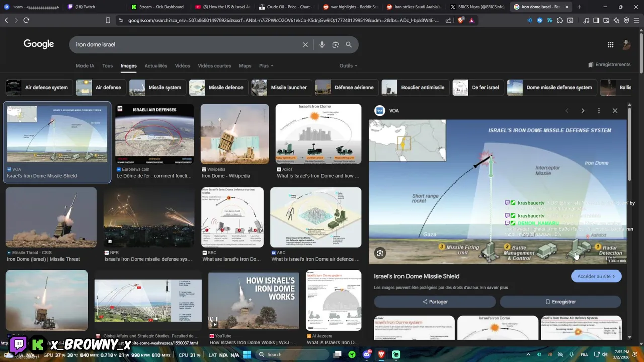This screenshot has height=362, width=644.
Task: Open the 7TV extension icon
Action: pyautogui.click(x=550, y=20)
